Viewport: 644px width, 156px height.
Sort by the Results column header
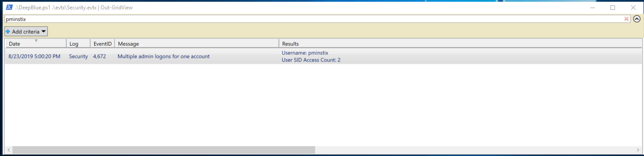pos(460,44)
